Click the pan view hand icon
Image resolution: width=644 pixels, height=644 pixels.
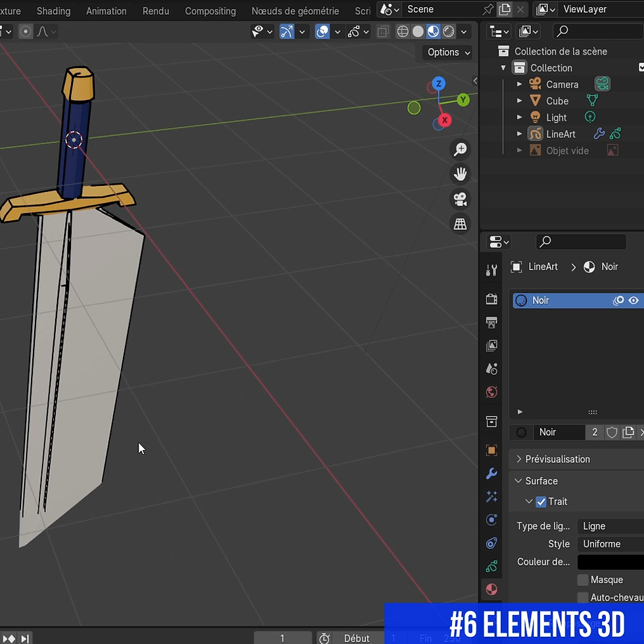pyautogui.click(x=460, y=174)
